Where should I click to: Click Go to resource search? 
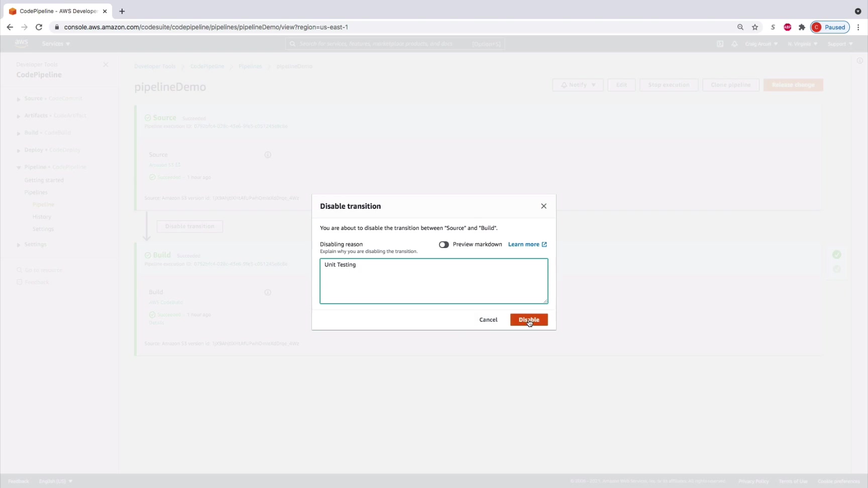(40, 270)
